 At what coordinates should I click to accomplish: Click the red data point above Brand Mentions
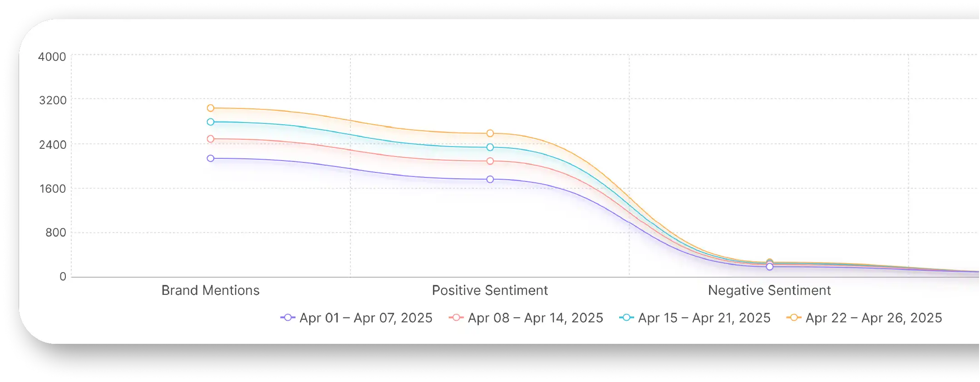pyautogui.click(x=211, y=139)
